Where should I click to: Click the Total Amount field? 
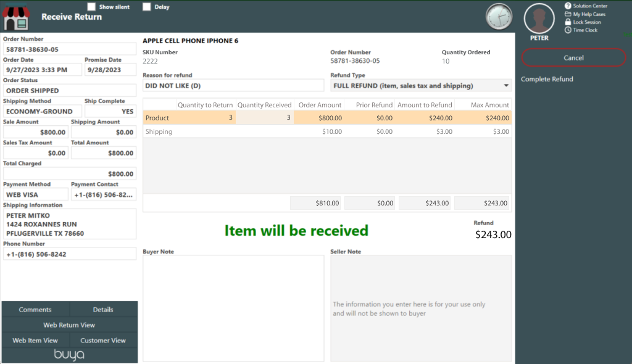104,153
